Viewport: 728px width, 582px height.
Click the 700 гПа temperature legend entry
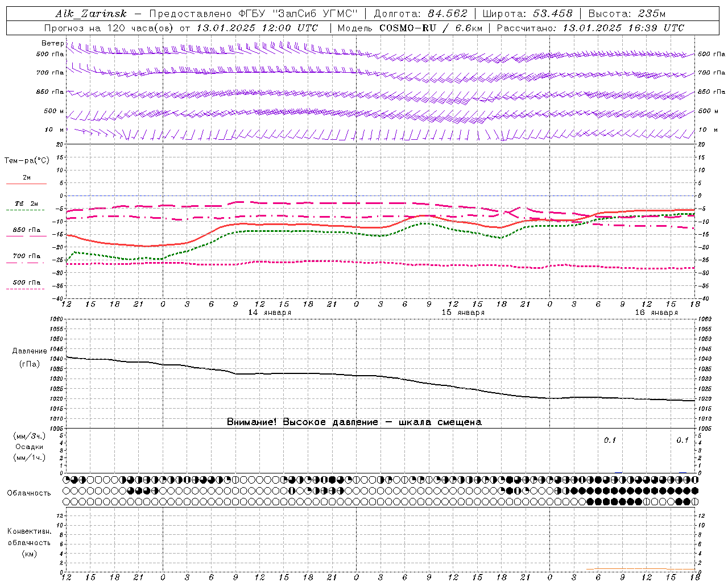27,256
